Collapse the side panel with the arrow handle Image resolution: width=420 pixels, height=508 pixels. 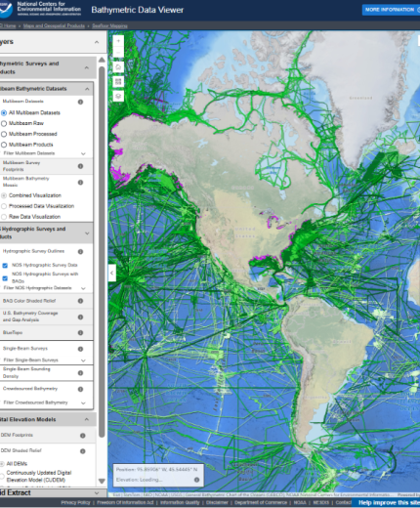[111, 273]
